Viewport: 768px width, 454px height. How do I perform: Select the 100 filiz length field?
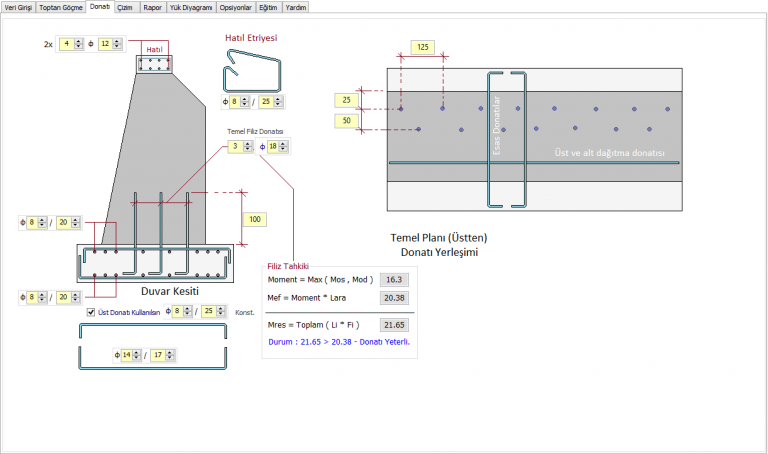[255, 219]
